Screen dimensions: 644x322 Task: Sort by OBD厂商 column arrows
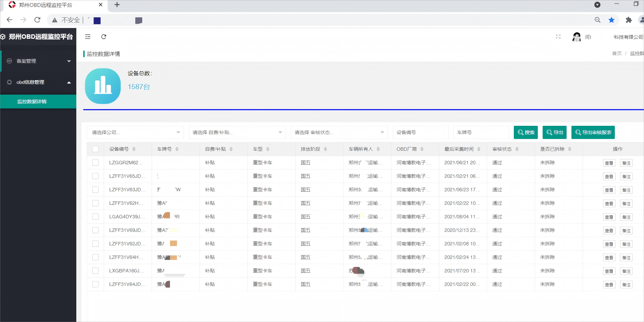(x=422, y=149)
